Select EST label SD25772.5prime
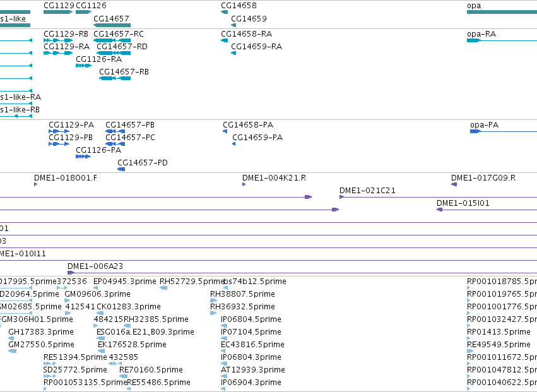 (75, 370)
